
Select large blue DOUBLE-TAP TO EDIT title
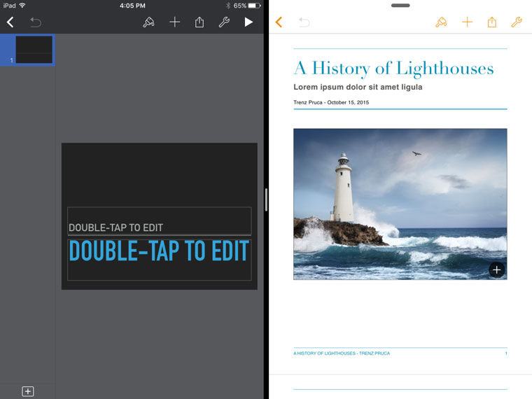click(159, 252)
